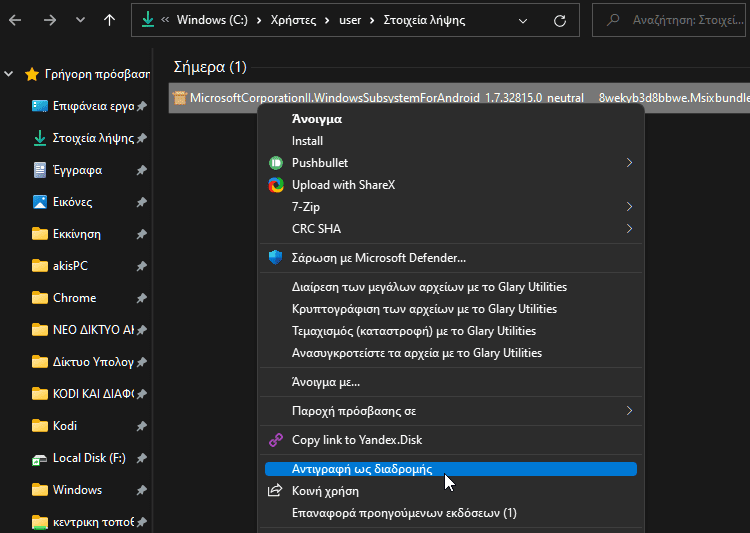Click the Microsoft Defender shield icon

276,258
